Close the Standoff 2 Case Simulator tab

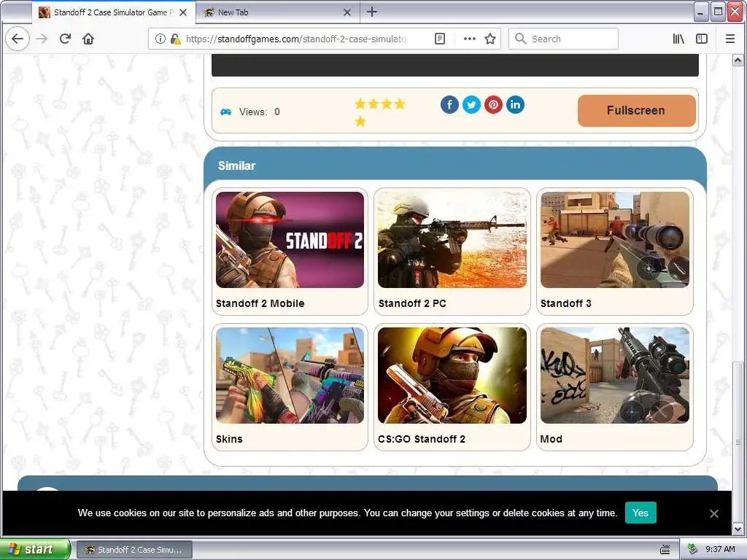pos(183,12)
